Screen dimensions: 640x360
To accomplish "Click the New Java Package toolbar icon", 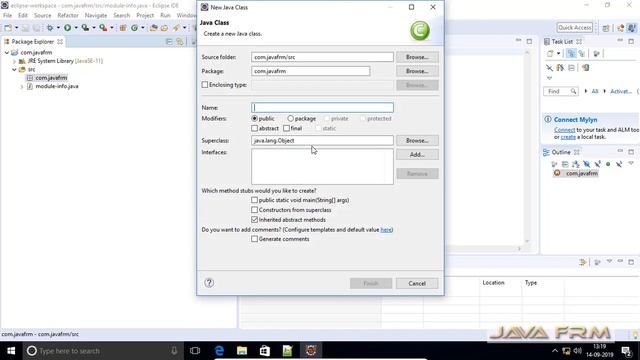I will coord(123,28).
